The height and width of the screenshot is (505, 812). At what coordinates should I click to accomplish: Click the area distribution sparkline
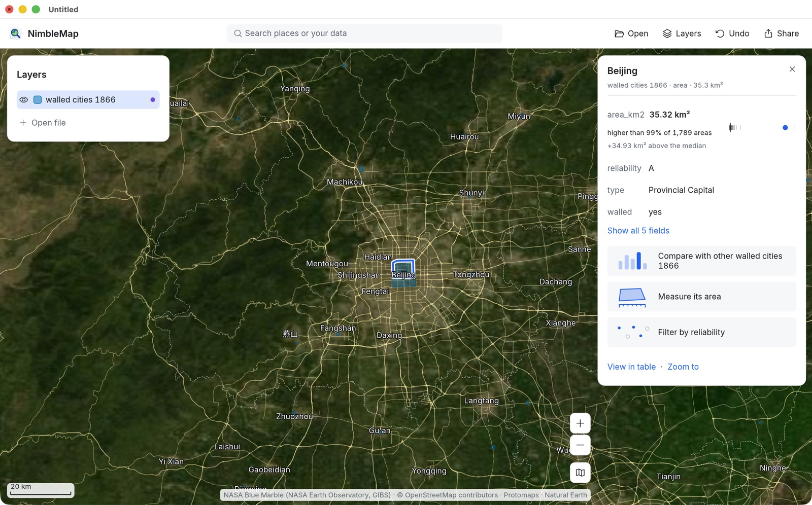[762, 128]
